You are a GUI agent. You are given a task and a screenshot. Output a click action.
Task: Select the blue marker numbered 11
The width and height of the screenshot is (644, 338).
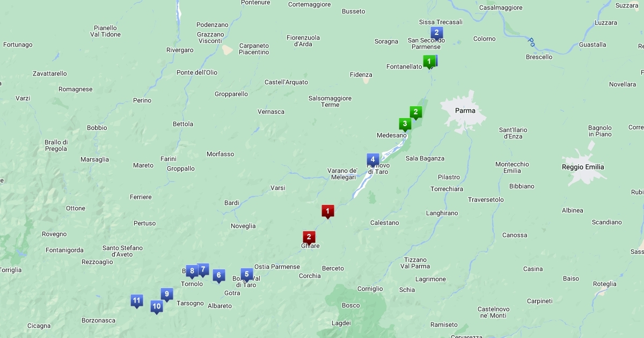click(137, 300)
